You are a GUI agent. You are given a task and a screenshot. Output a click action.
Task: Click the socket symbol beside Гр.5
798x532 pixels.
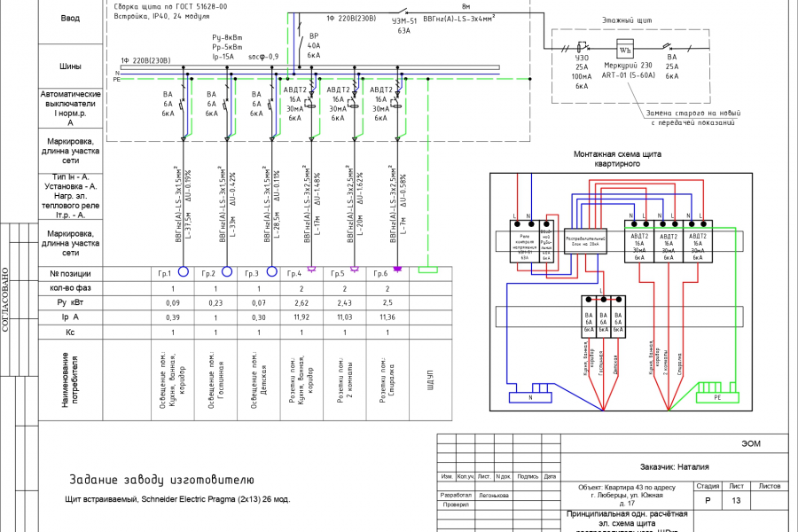355,269
